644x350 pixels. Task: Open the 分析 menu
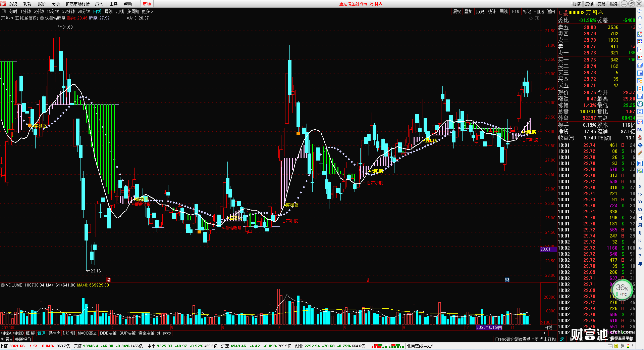coord(56,4)
